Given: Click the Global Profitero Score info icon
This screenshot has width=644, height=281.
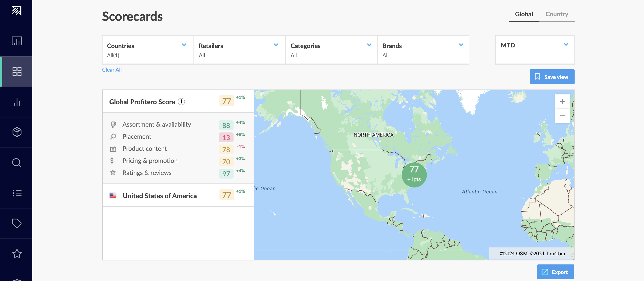Looking at the screenshot, I should pyautogui.click(x=181, y=102).
